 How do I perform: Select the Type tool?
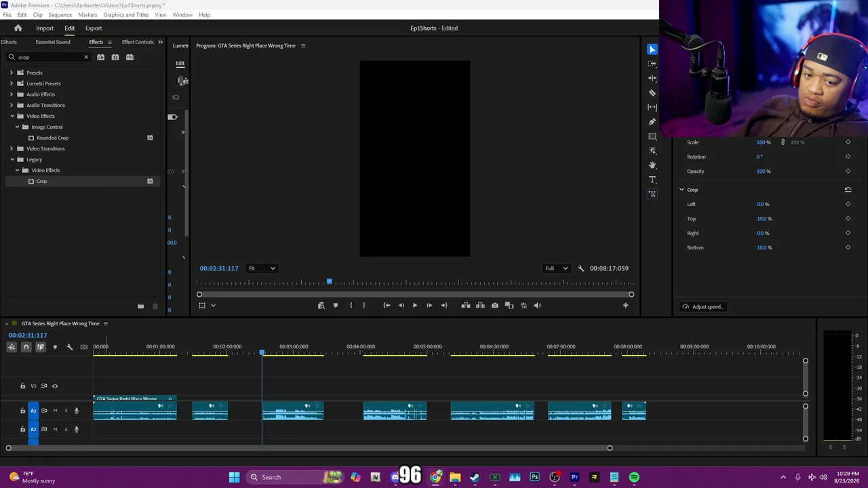(x=652, y=180)
